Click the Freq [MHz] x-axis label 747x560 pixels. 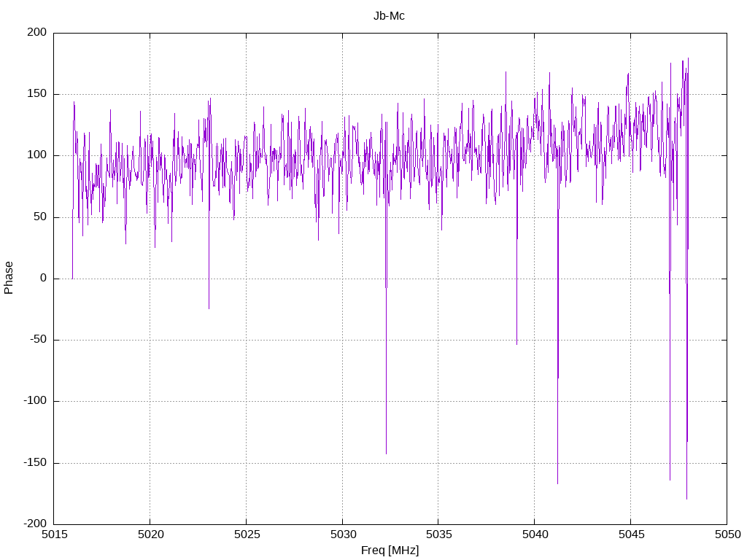[390, 551]
